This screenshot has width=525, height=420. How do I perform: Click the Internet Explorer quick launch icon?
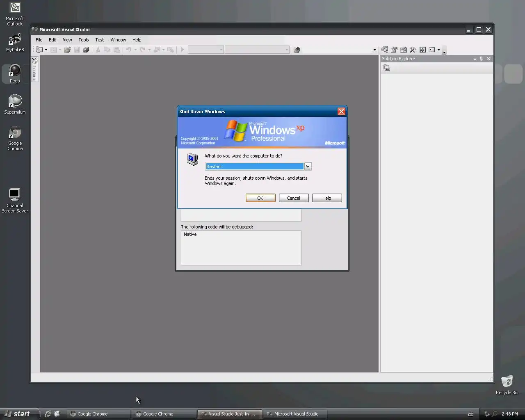48,414
